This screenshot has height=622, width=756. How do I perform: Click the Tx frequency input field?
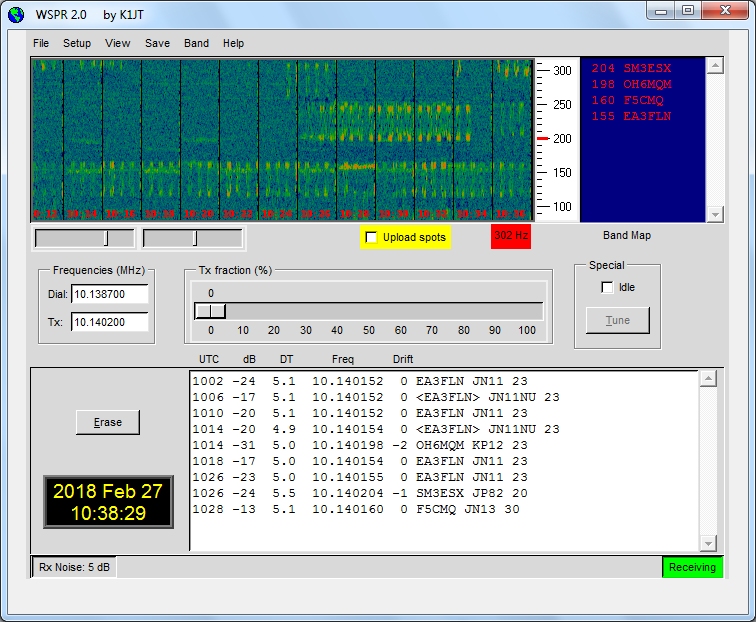[x=109, y=322]
